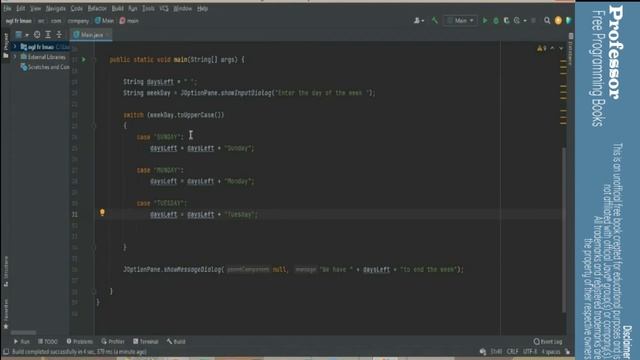This screenshot has height=360, width=640.
Task: Select External Libraries in the project tree
Action: point(43,57)
